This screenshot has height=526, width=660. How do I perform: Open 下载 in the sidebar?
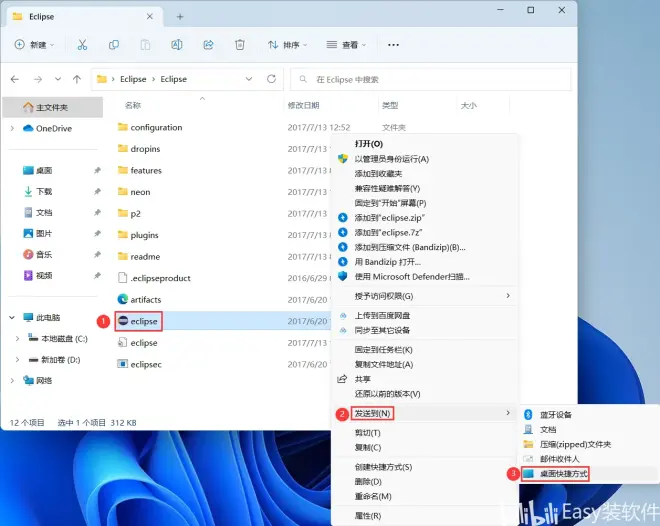pos(44,191)
